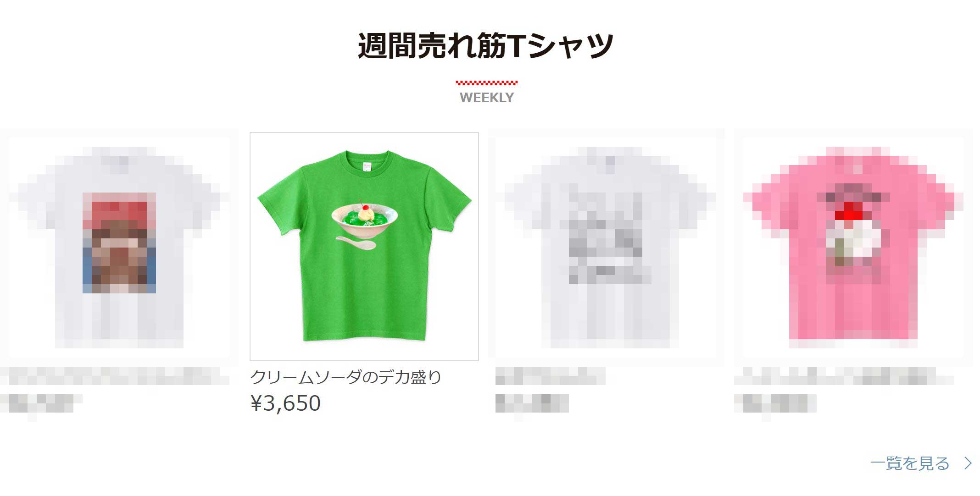Viewport: 980px width, 496px height.
Task: Open the 一覧を見る link
Action: [910, 463]
